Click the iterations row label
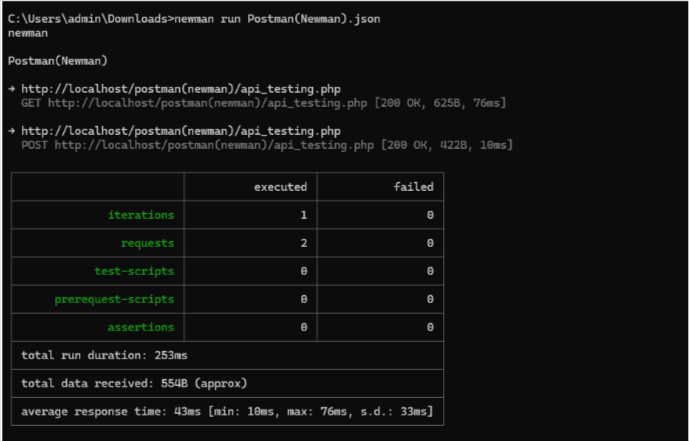Screen dimensions: 689x441 pyautogui.click(x=141, y=215)
